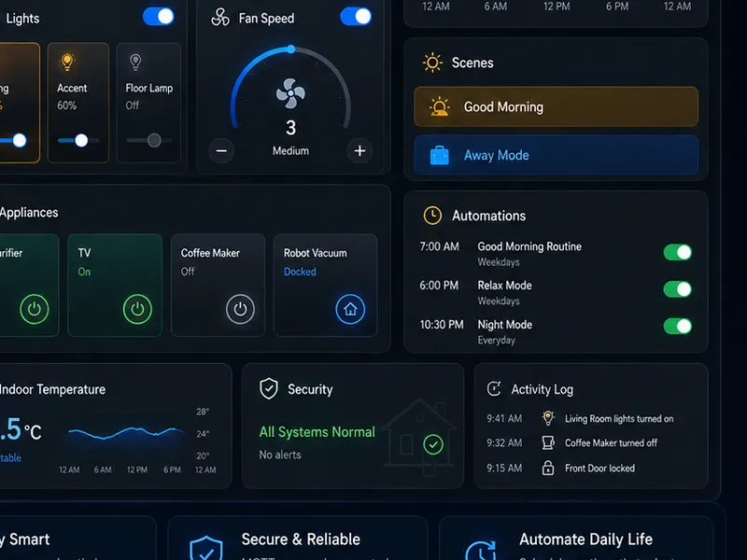Click the coffee cup icon in activity log
The height and width of the screenshot is (560, 747).
point(548,442)
